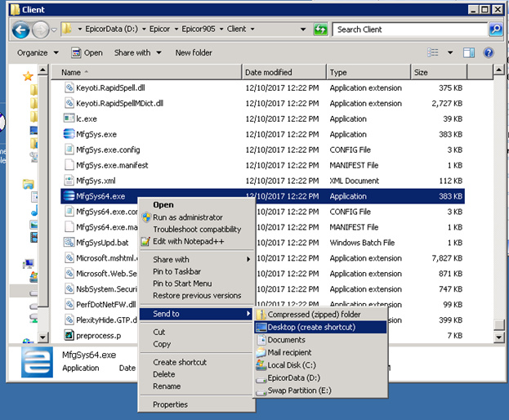The width and height of the screenshot is (509, 420).
Task: Click the Back navigation arrow
Action: tap(20, 30)
